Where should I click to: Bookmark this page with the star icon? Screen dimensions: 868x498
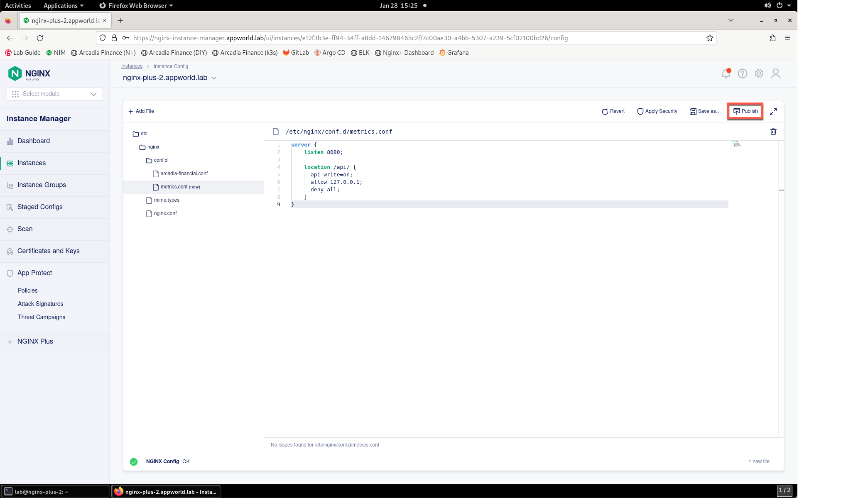tap(710, 38)
